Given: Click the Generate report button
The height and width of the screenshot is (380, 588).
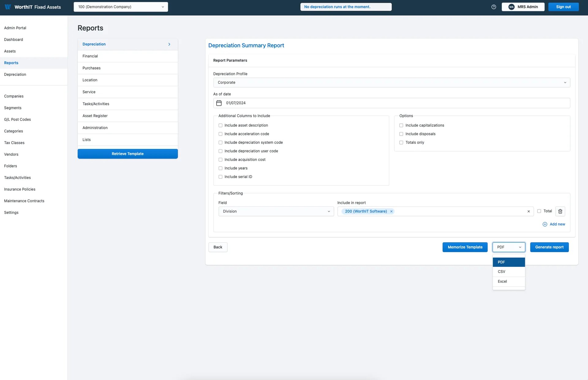Looking at the screenshot, I should coord(549,247).
